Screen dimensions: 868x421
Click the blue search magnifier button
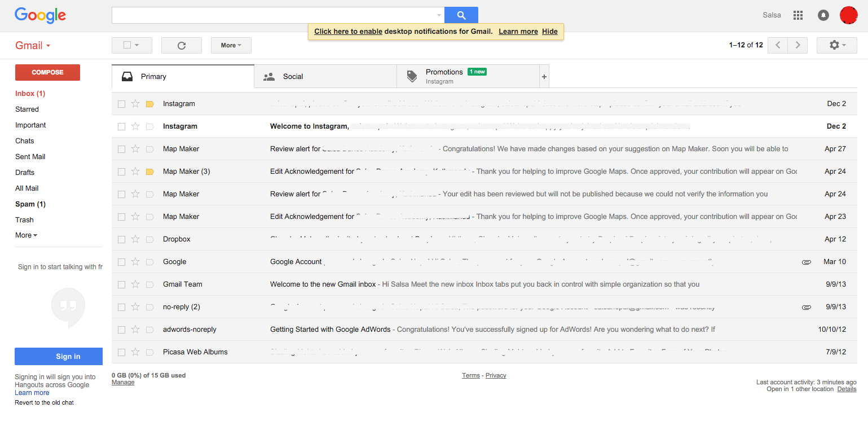pos(461,15)
